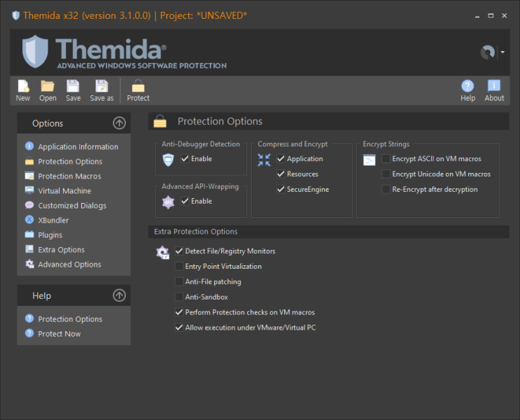Open the dropdown arrow beside the top-right logo
The width and height of the screenshot is (520, 420).
tap(503, 52)
